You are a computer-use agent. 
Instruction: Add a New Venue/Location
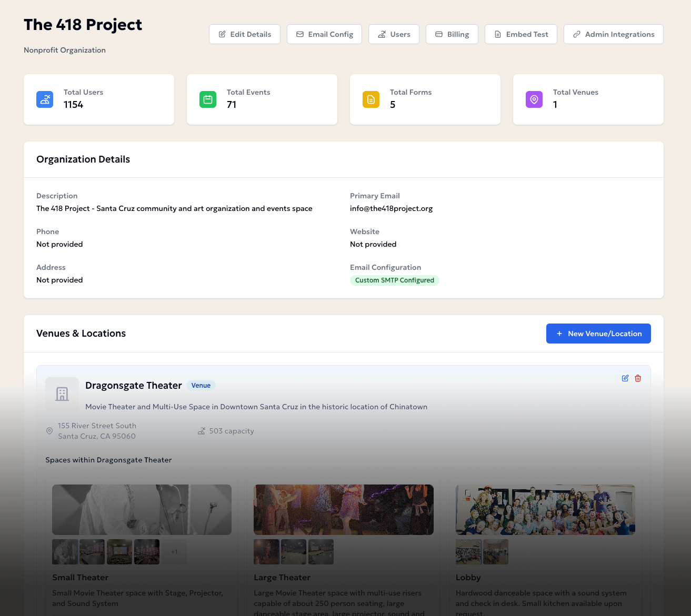598,334
